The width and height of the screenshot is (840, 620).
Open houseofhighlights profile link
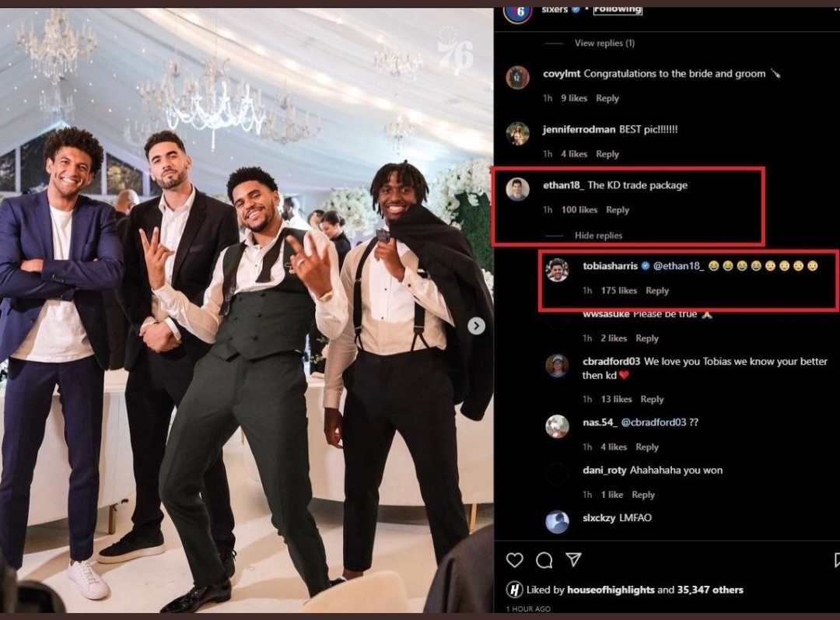[x=611, y=590]
